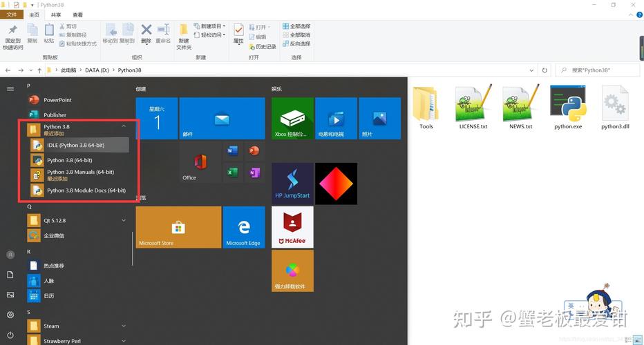Open 属性 properties button

click(238, 34)
